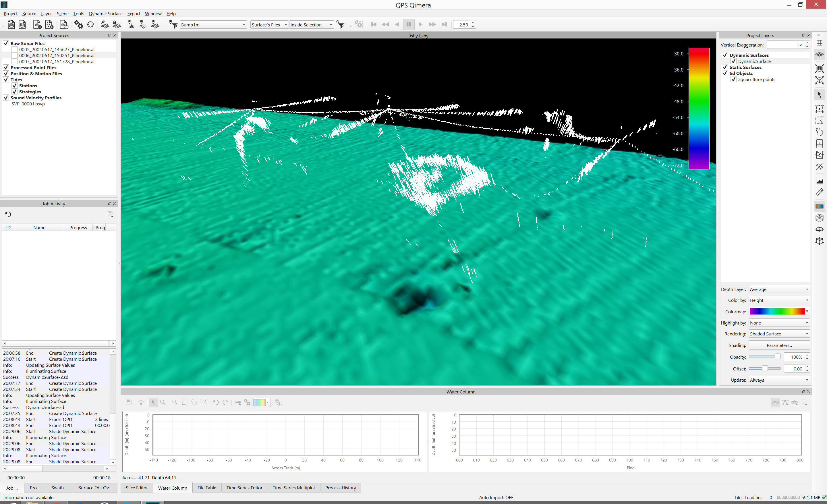This screenshot has width=827, height=504.
Task: Open processing settings gears icon
Action: [x=78, y=24]
